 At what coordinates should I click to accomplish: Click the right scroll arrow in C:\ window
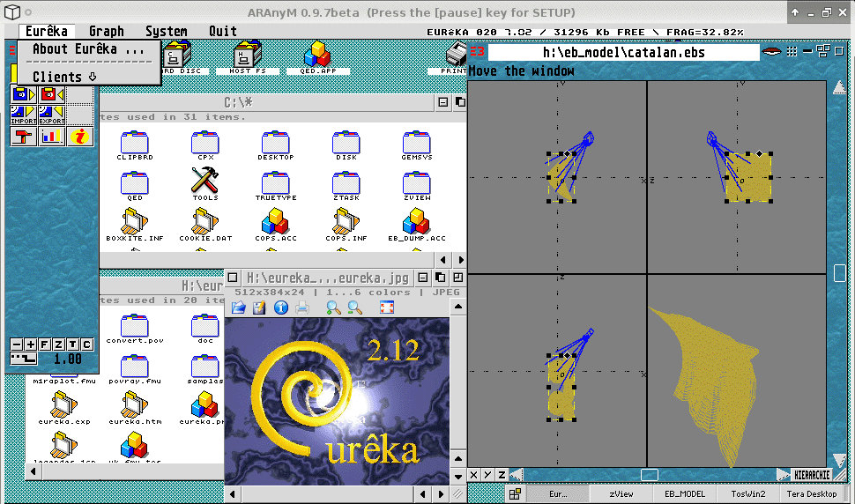460,260
